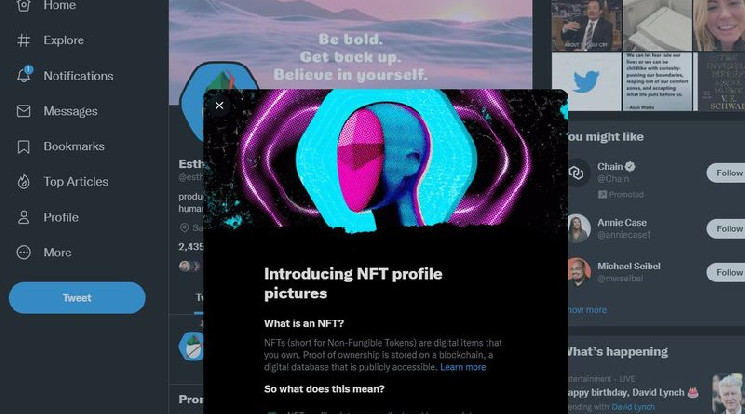Open the Explore hashtag icon

point(23,40)
